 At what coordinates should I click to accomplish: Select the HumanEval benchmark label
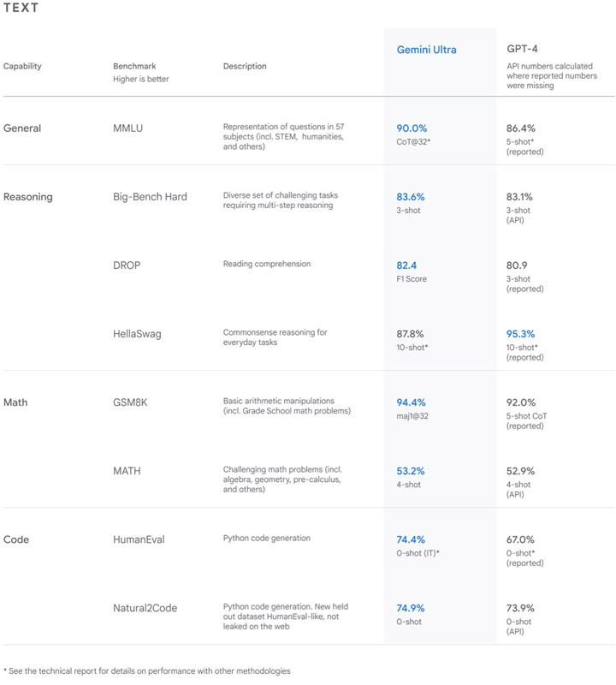click(x=139, y=540)
